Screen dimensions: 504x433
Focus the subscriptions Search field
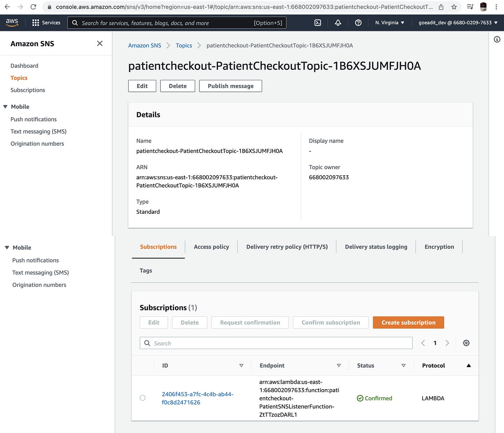pyautogui.click(x=276, y=343)
